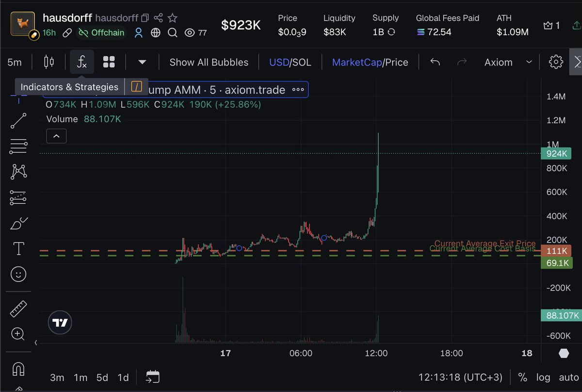Select the text annotation tool

18,249
